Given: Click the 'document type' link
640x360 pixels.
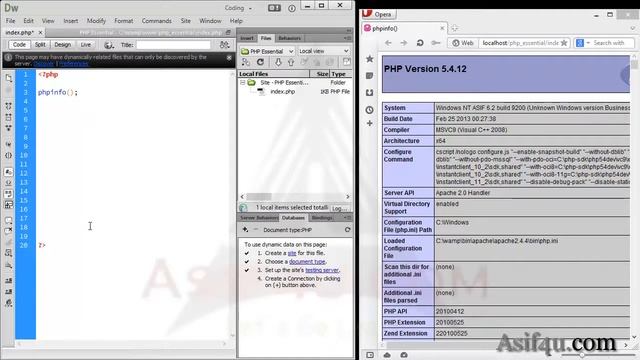Looking at the screenshot, I should (307, 262).
